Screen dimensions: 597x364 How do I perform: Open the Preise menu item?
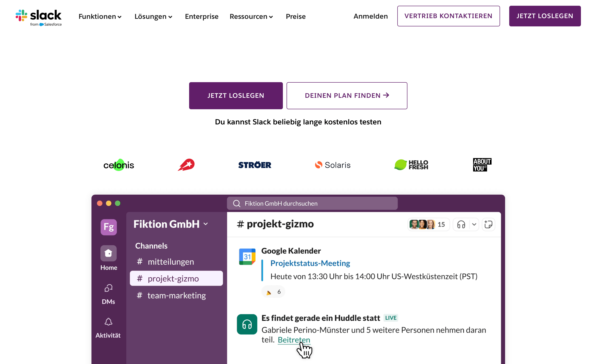pos(296,17)
